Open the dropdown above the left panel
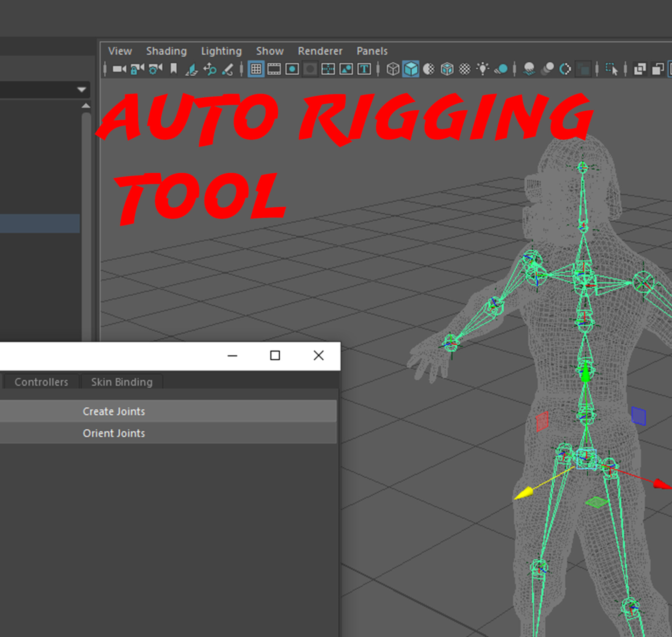The height and width of the screenshot is (637, 672). (81, 90)
